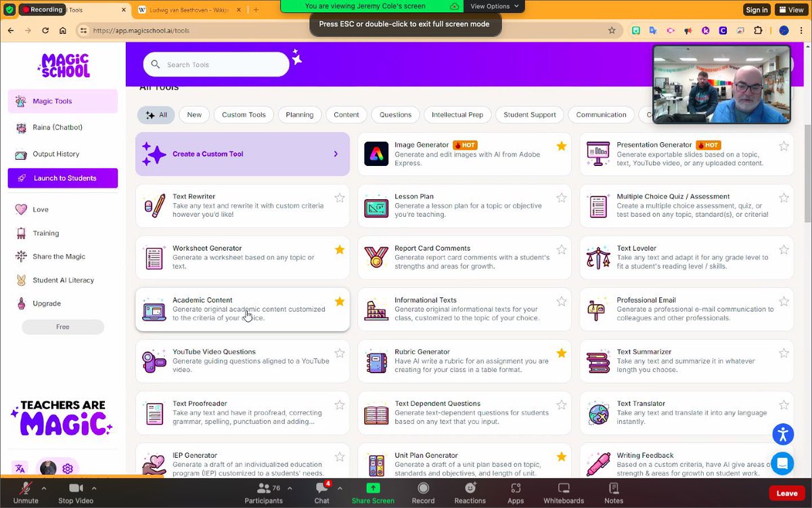Click the YouTube Video Questions camera icon
This screenshot has height=508, width=812.
154,361
